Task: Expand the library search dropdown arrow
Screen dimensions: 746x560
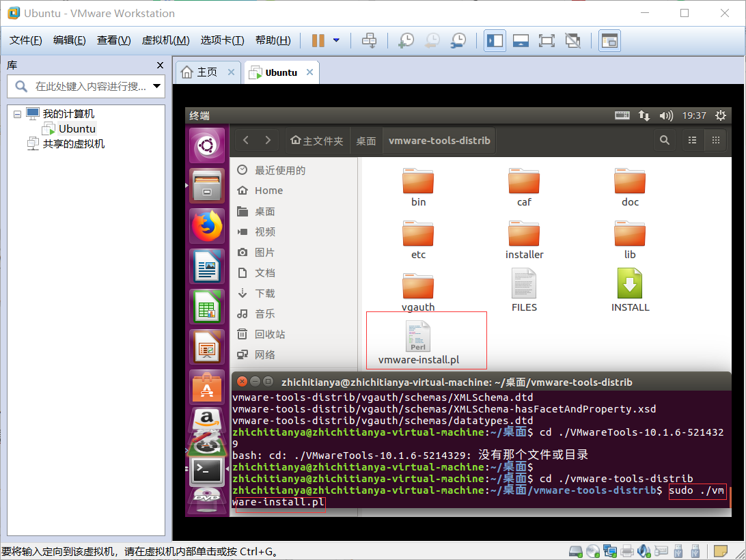Action: tap(156, 86)
